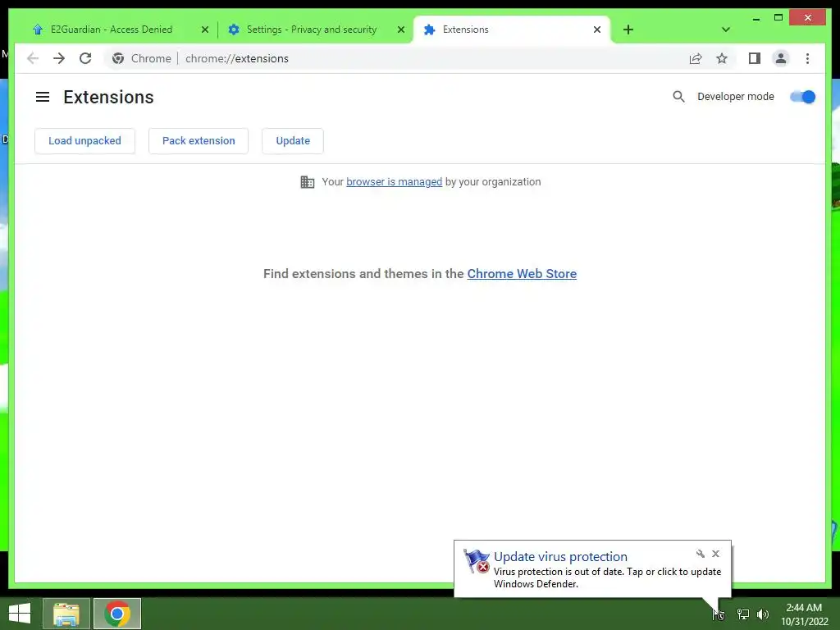840x630 pixels.
Task: Dismiss the virus protection notification
Action: click(x=715, y=554)
